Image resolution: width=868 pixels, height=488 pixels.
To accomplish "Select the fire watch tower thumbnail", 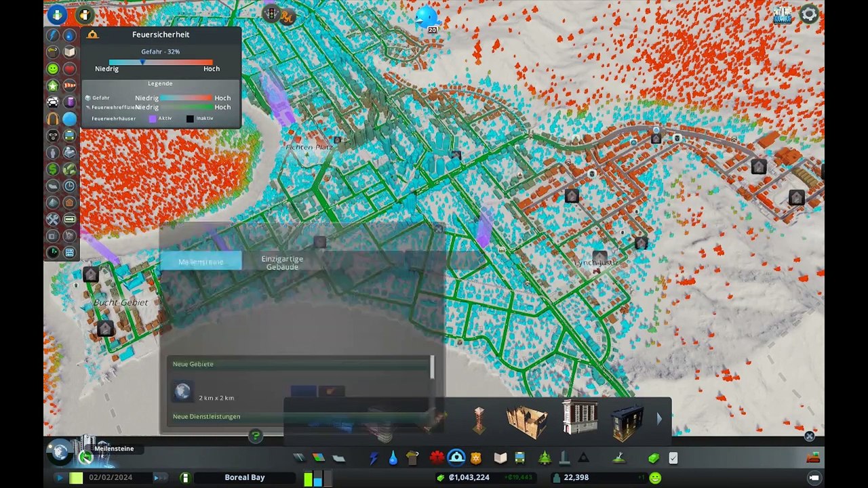I will point(479,420).
